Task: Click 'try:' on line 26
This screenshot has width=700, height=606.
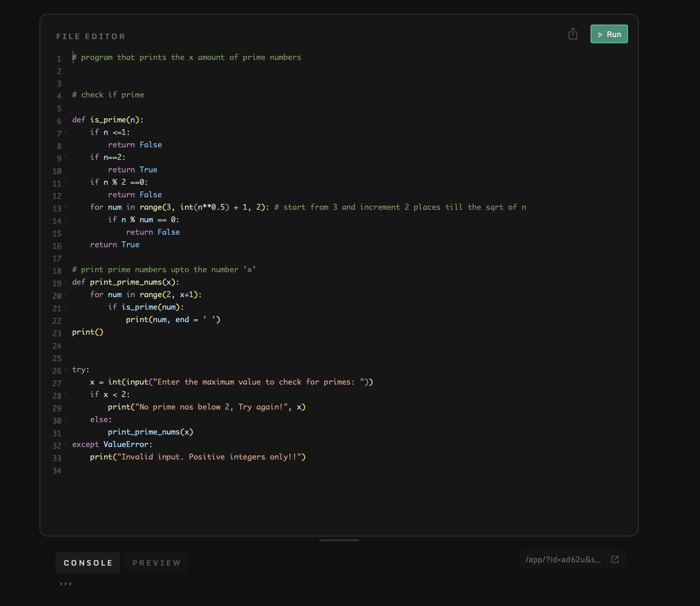Action: coord(81,370)
